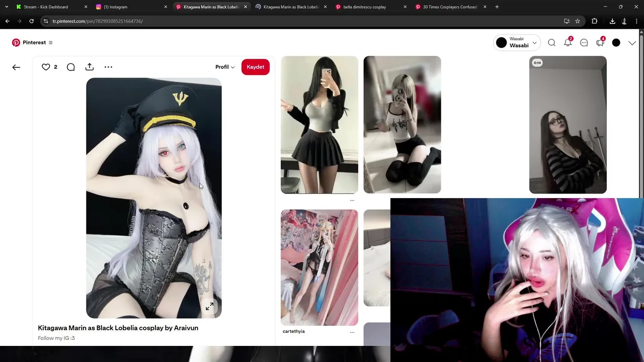Click the page vertical scrollbar
This screenshot has width=644, height=362.
click(641, 116)
